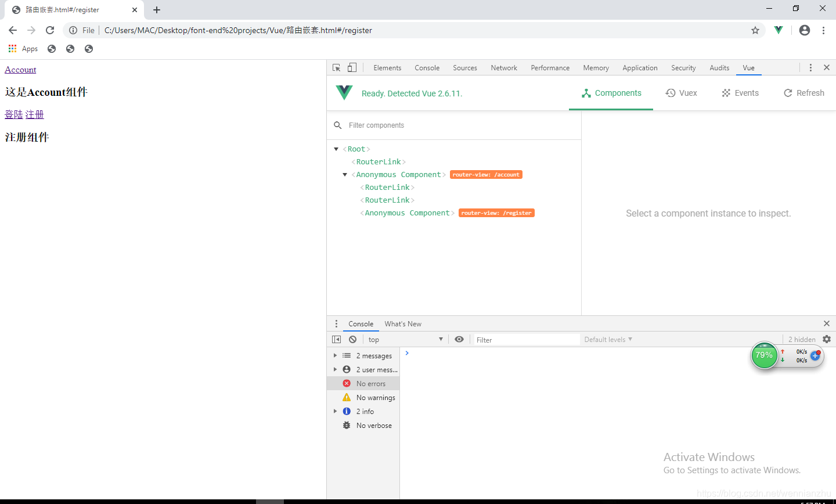Toggle the console sidebar icon

pos(336,340)
